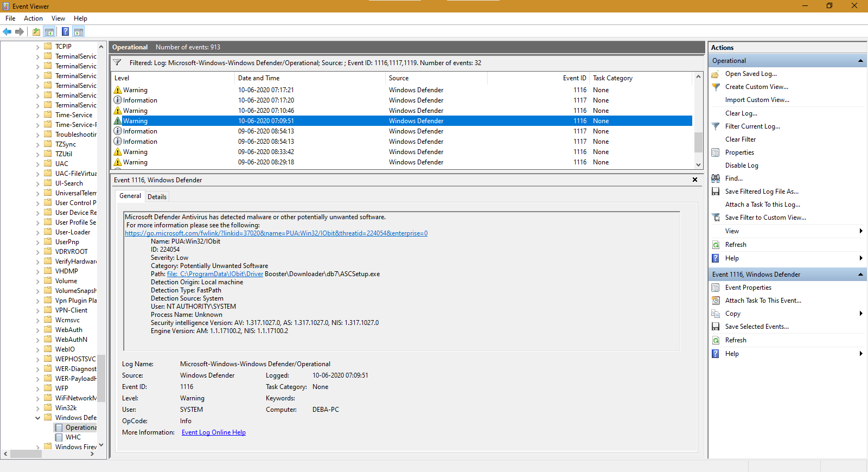Click Attach Task To This Event icon
The height and width of the screenshot is (472, 868).
pyautogui.click(x=716, y=301)
